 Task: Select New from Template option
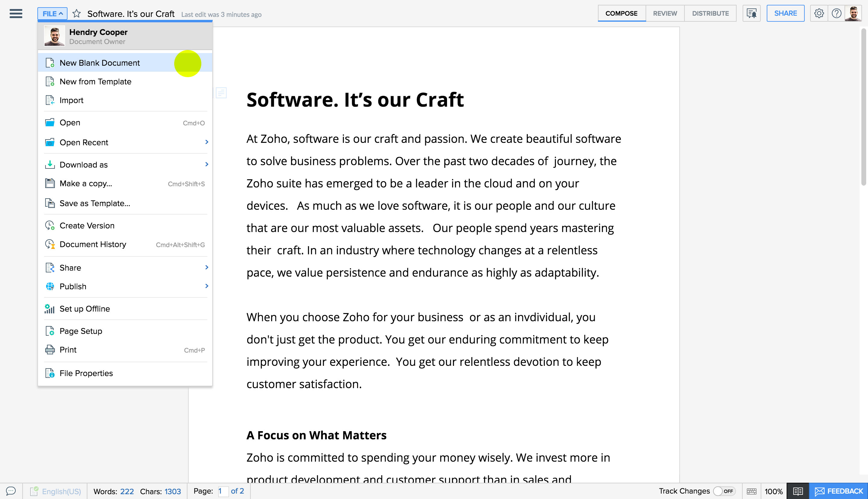point(95,82)
